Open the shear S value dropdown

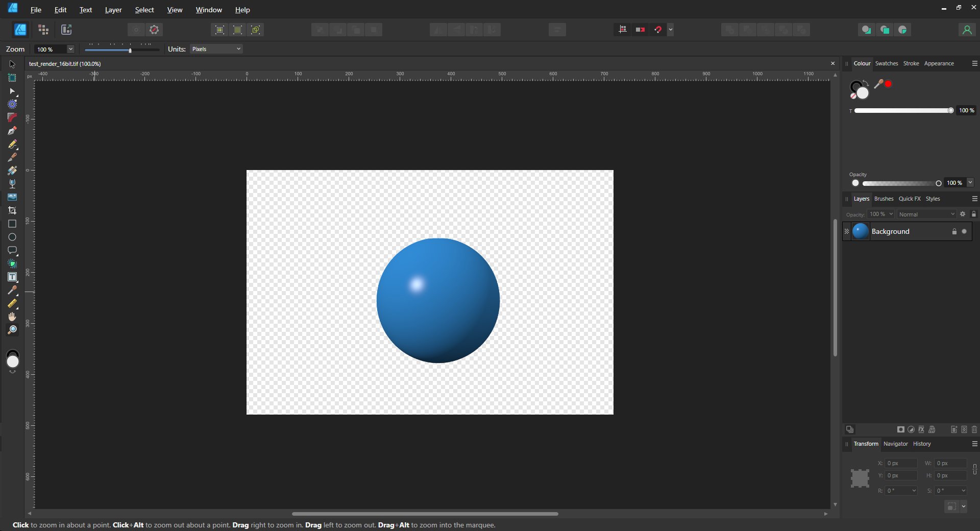(x=963, y=491)
